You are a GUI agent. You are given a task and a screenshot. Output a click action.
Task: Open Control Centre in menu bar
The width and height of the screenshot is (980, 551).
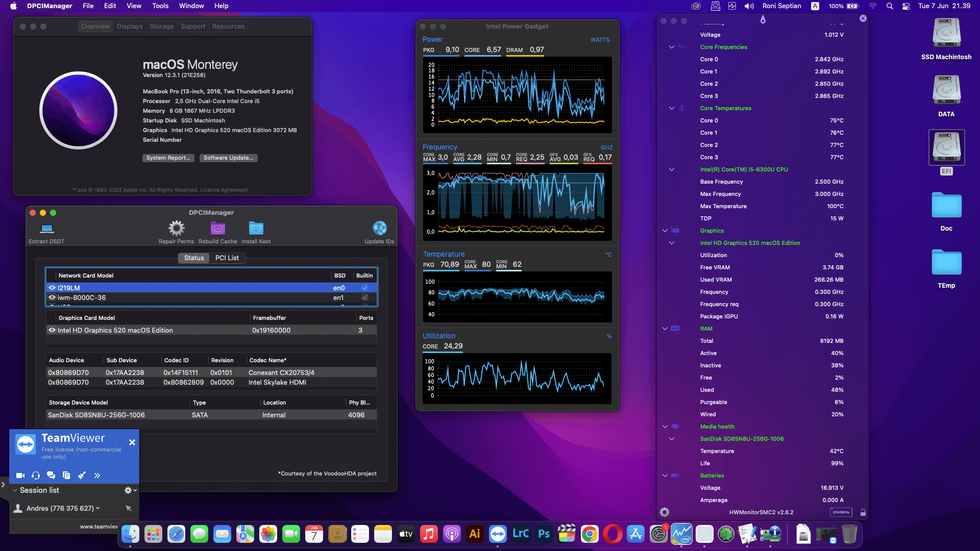(x=905, y=6)
